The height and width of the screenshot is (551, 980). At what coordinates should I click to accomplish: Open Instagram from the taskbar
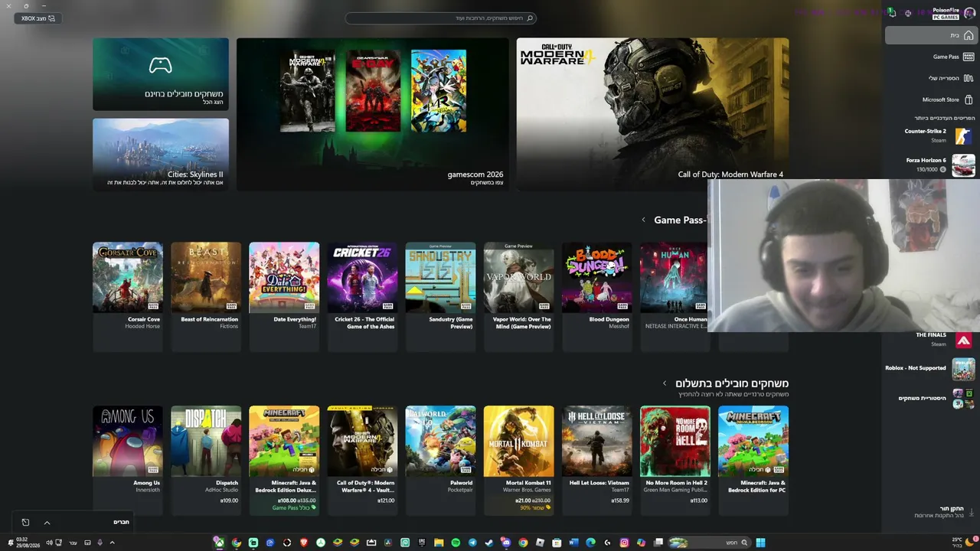point(624,543)
